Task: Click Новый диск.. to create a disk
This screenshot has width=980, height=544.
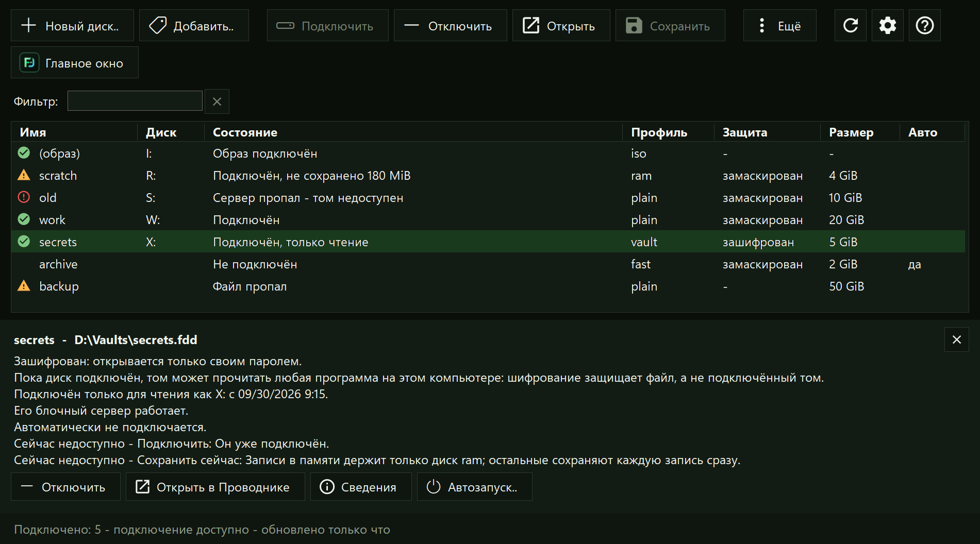Action: click(x=72, y=25)
